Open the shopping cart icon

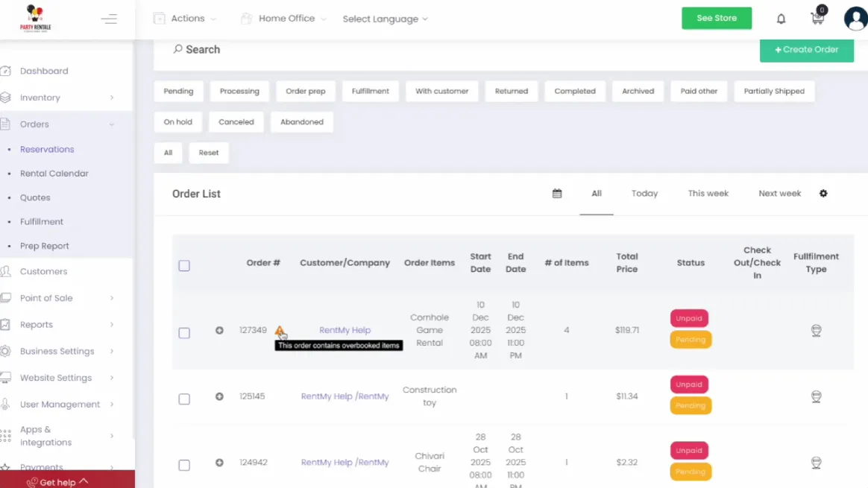(817, 19)
